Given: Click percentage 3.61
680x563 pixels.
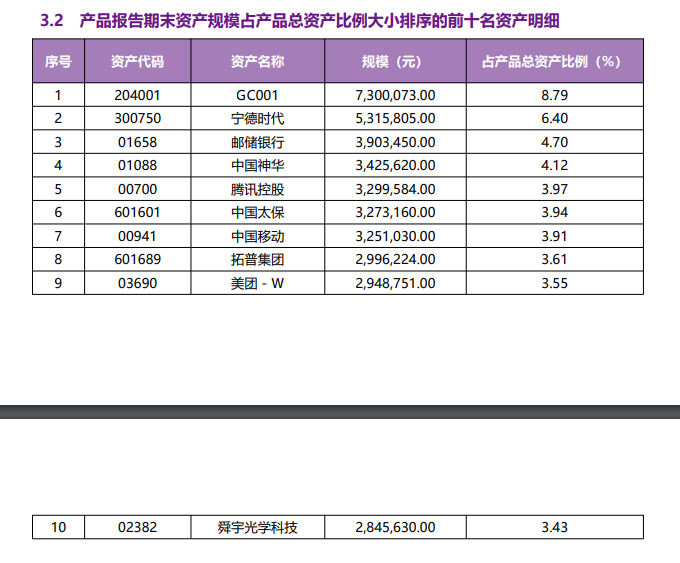Looking at the screenshot, I should 554,259.
